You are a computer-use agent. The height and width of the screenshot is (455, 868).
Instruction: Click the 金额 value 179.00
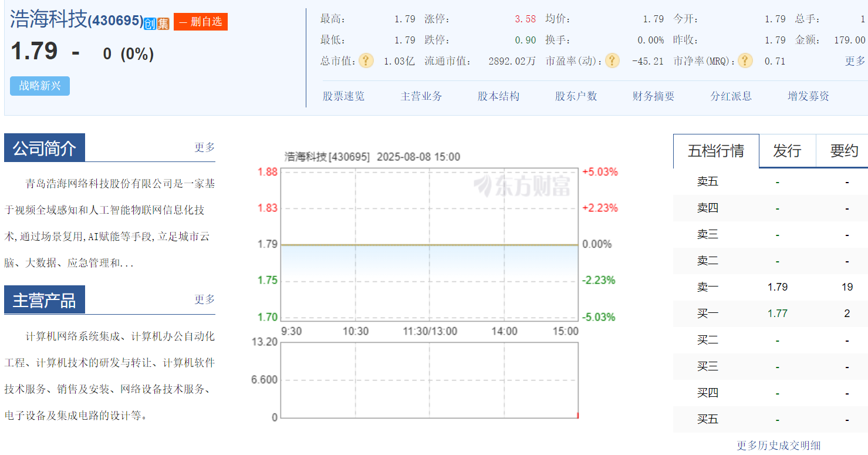(849, 40)
